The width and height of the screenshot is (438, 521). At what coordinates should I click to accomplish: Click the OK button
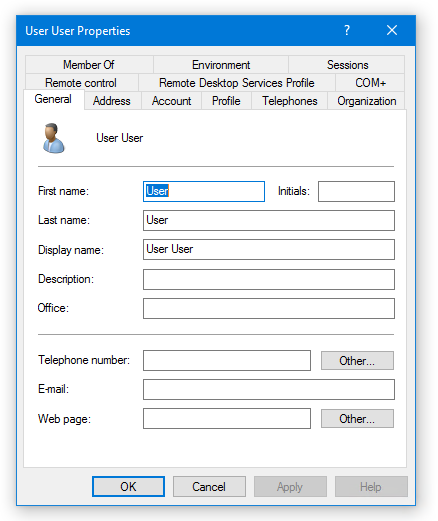click(x=128, y=487)
